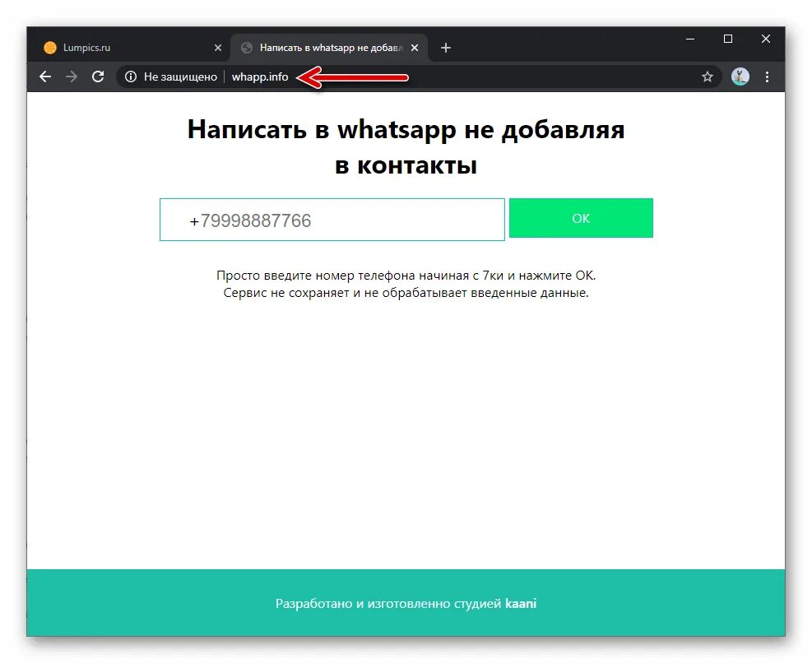This screenshot has height=663, width=812.
Task: Close the Написать в whatsapp tab
Action: (x=415, y=48)
